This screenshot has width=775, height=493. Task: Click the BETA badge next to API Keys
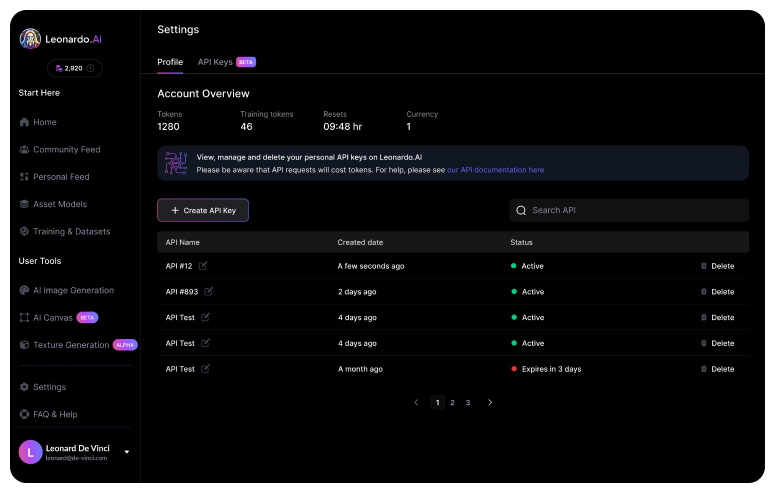(246, 62)
